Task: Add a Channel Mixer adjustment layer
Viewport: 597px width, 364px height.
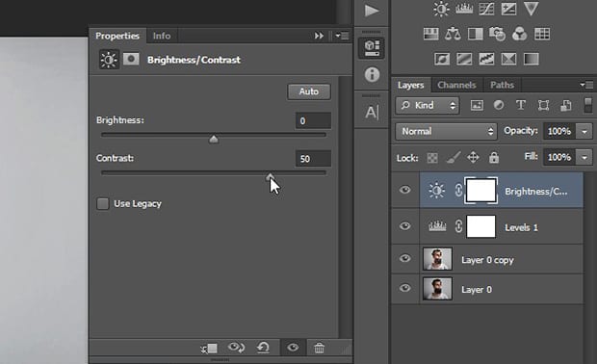Action: (519, 34)
